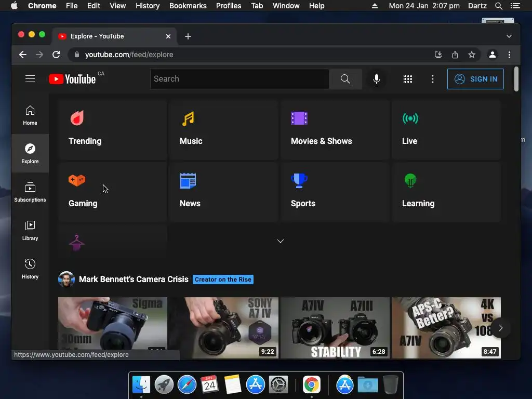Open the Movies & Shows category
This screenshot has height=399, width=532.
(x=335, y=129)
